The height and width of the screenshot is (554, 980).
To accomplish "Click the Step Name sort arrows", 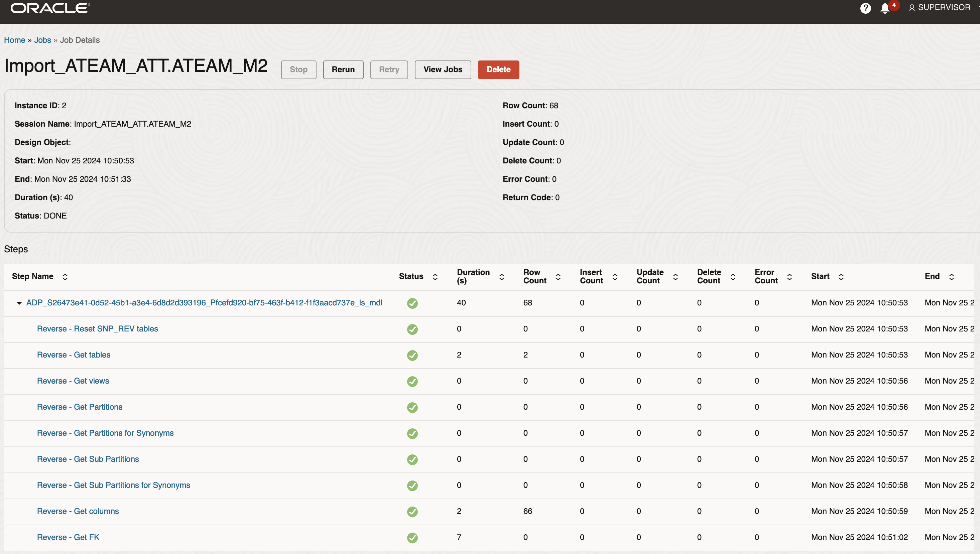I will point(65,277).
